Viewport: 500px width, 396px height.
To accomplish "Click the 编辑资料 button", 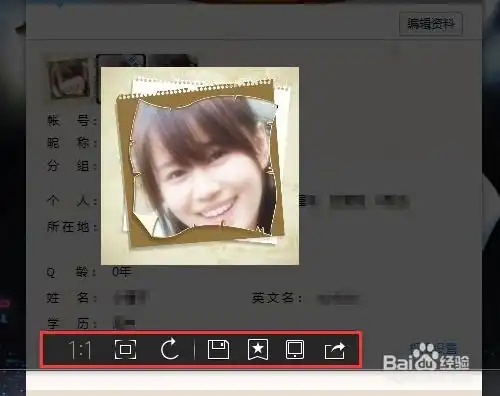I will (x=431, y=24).
